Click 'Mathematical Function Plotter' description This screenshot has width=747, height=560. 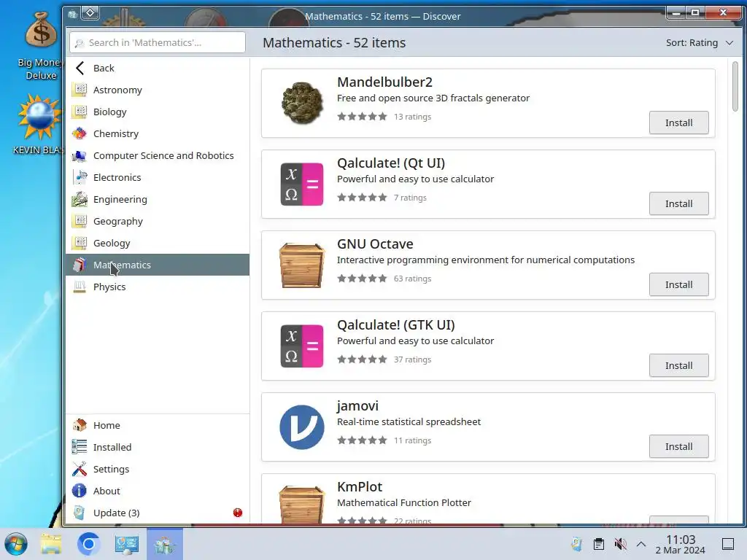[404, 503]
